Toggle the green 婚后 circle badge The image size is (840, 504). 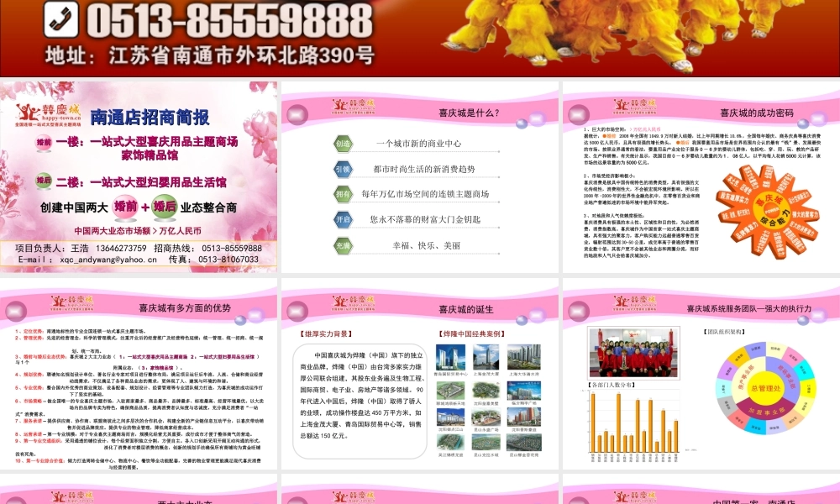coord(43,180)
